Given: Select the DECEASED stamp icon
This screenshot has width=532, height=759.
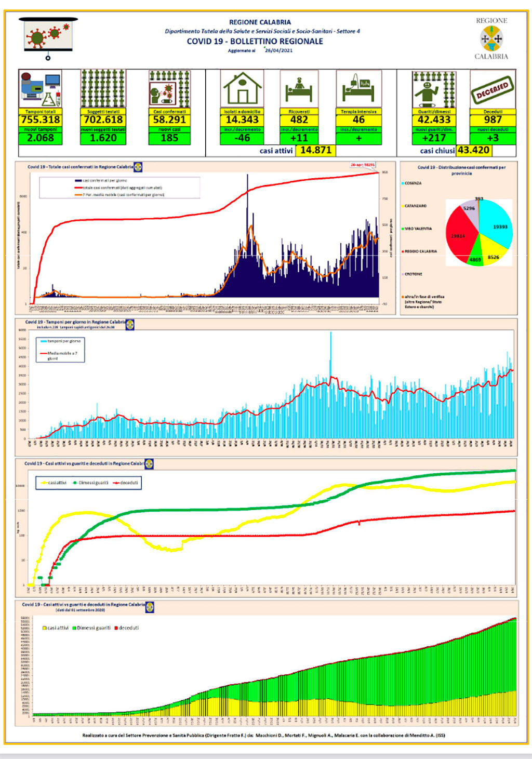Looking at the screenshot, I should (493, 89).
